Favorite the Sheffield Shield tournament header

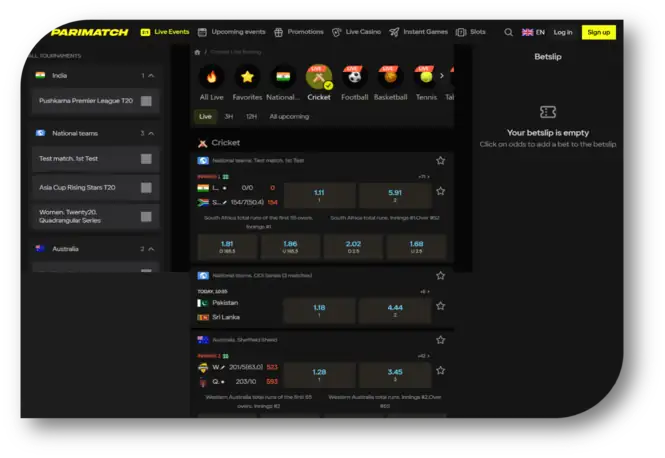point(441,340)
